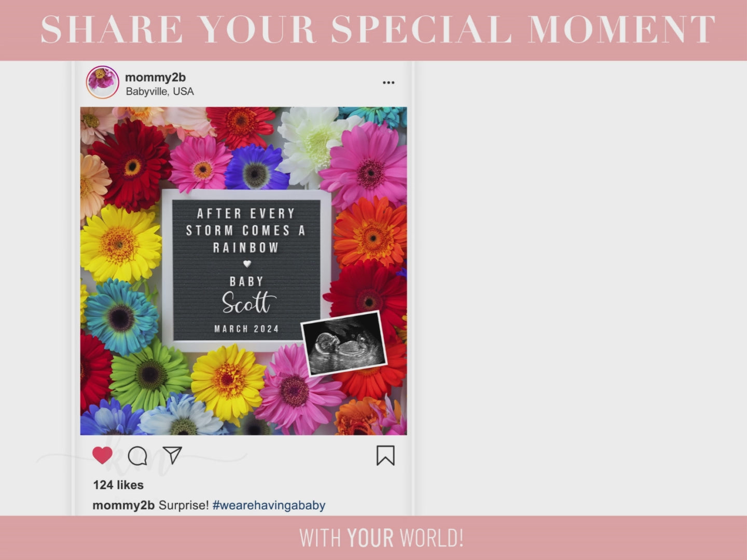
Task: Open the three-dot post options menu
Action: [x=389, y=83]
